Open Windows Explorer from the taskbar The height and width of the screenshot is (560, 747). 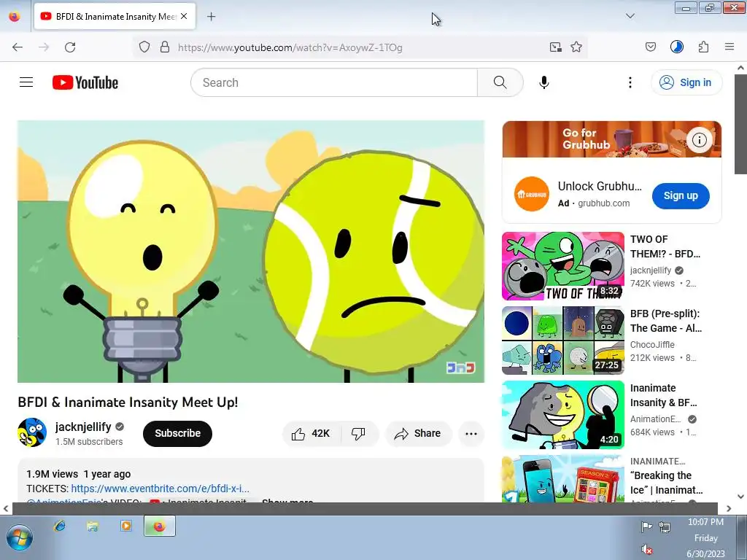click(93, 526)
